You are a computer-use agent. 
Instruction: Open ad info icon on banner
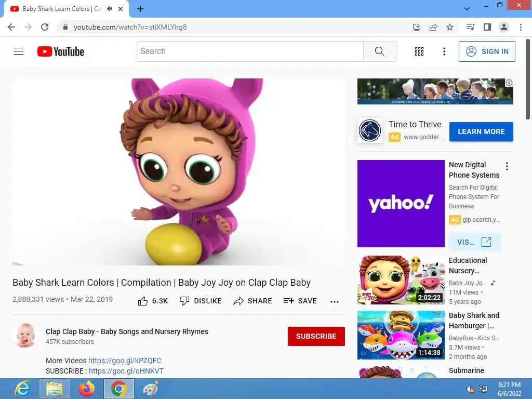pyautogui.click(x=509, y=83)
